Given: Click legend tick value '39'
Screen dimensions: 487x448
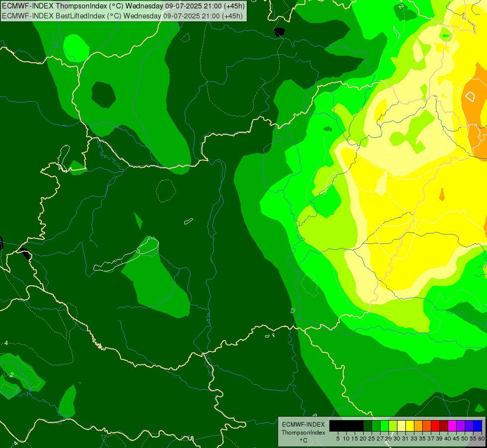Looking at the screenshot, I should [x=439, y=439].
